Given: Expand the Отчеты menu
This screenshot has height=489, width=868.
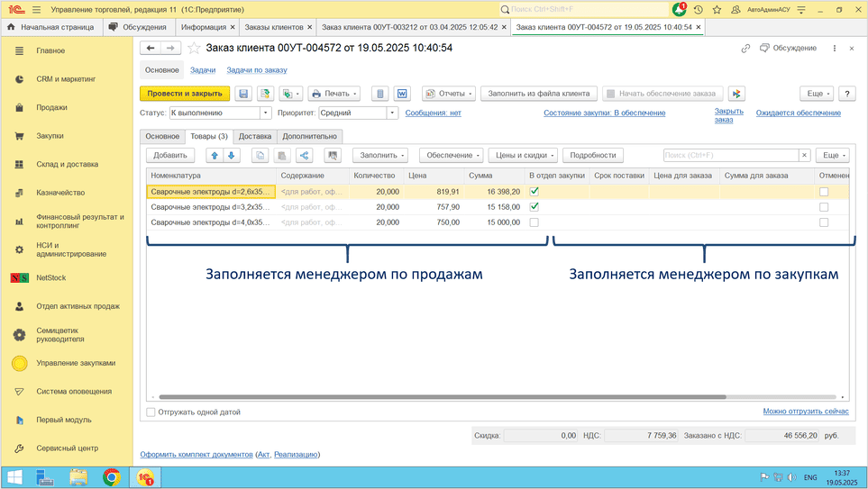Looking at the screenshot, I should point(448,94).
